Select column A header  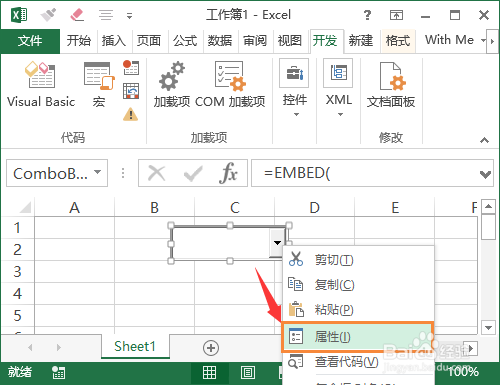75,207
